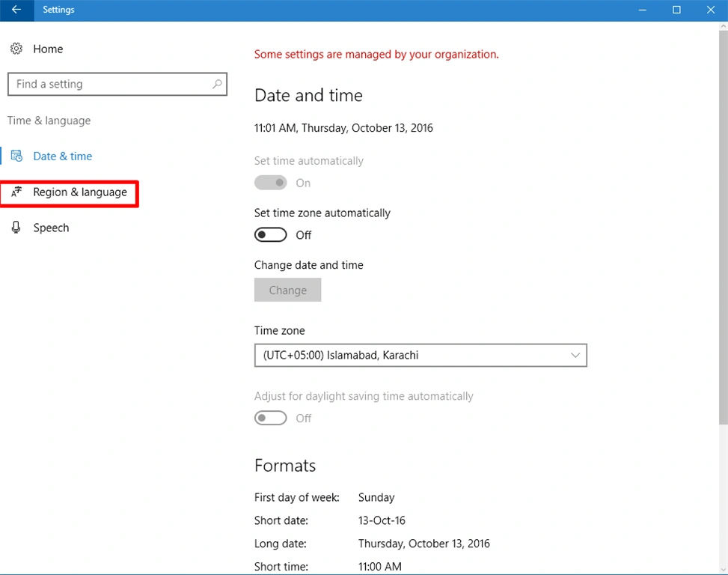728x575 pixels.
Task: Toggle daylight saving time adjustment switch
Action: point(271,418)
